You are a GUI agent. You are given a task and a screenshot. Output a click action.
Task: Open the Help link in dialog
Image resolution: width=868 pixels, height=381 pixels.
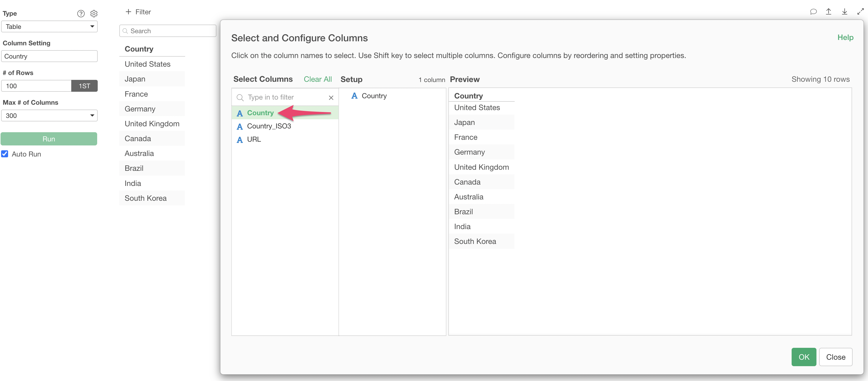click(x=845, y=38)
